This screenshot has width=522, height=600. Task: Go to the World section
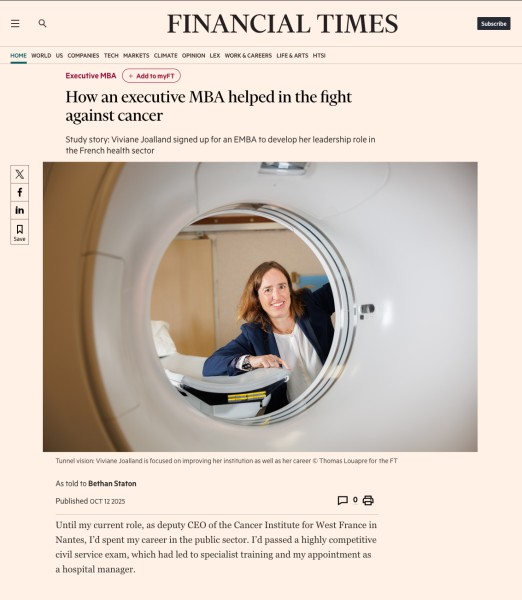click(x=41, y=55)
